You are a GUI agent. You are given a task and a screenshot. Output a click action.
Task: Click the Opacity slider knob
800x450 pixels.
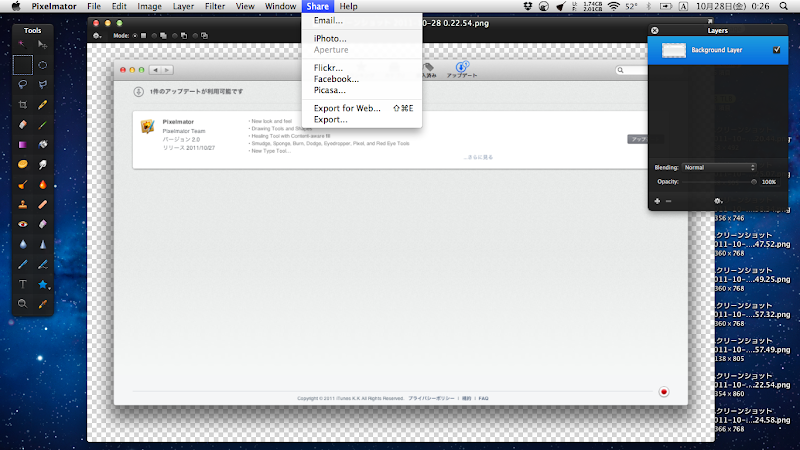click(x=754, y=182)
